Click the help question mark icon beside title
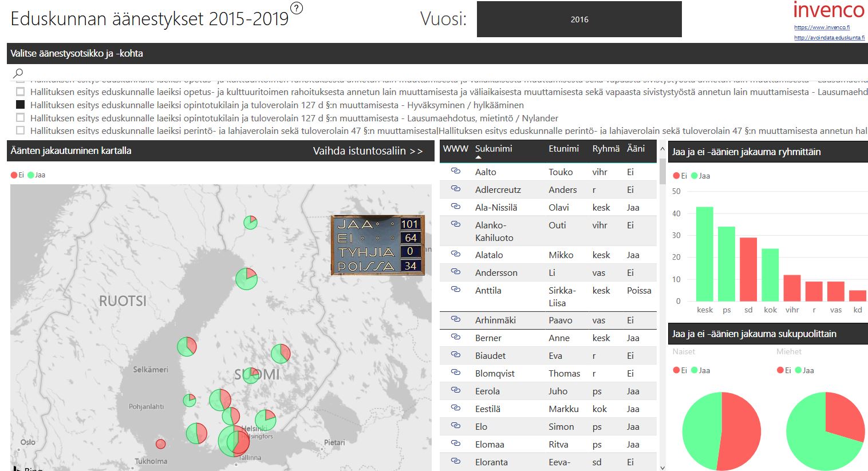868x471 pixels. pos(296,8)
